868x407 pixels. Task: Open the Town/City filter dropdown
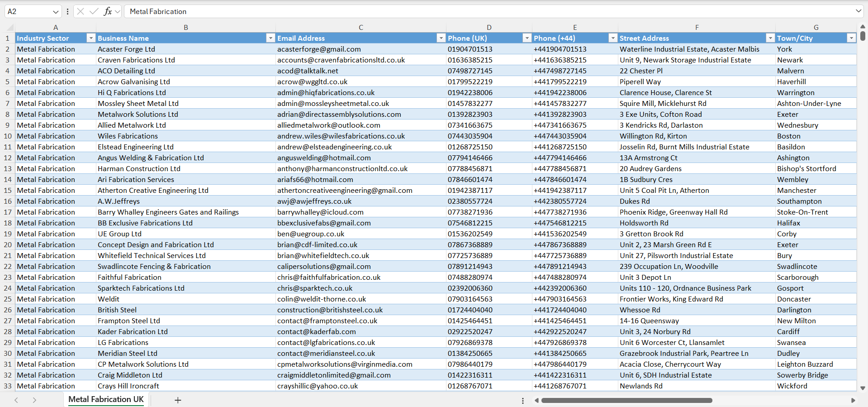851,38
